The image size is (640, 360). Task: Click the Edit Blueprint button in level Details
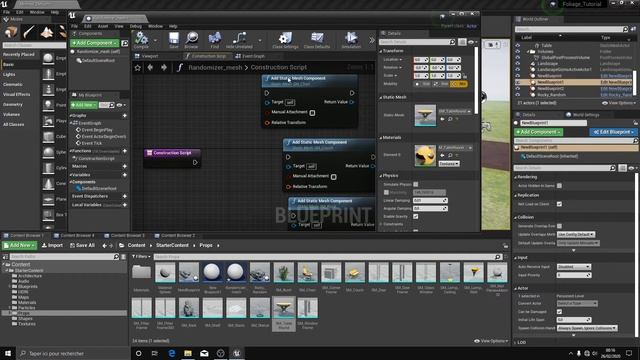(x=613, y=132)
